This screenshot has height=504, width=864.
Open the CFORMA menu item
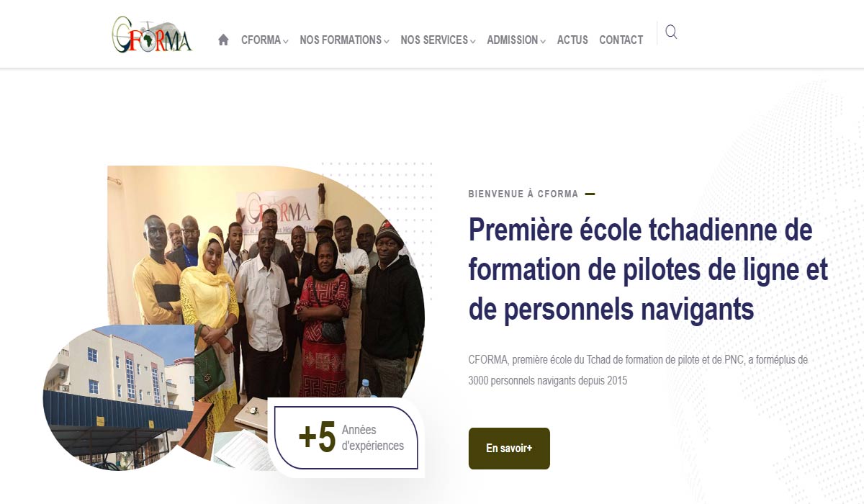pos(261,40)
